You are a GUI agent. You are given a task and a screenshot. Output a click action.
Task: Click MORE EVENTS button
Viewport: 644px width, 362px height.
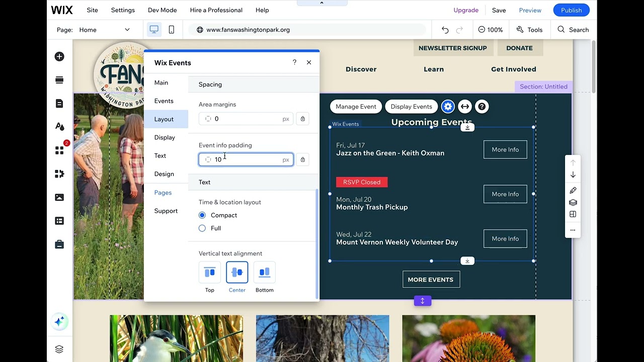pos(431,280)
